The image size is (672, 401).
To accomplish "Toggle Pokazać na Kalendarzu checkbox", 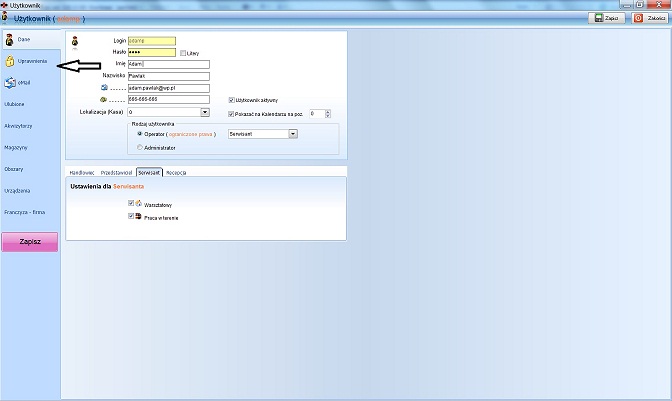I will 231,114.
